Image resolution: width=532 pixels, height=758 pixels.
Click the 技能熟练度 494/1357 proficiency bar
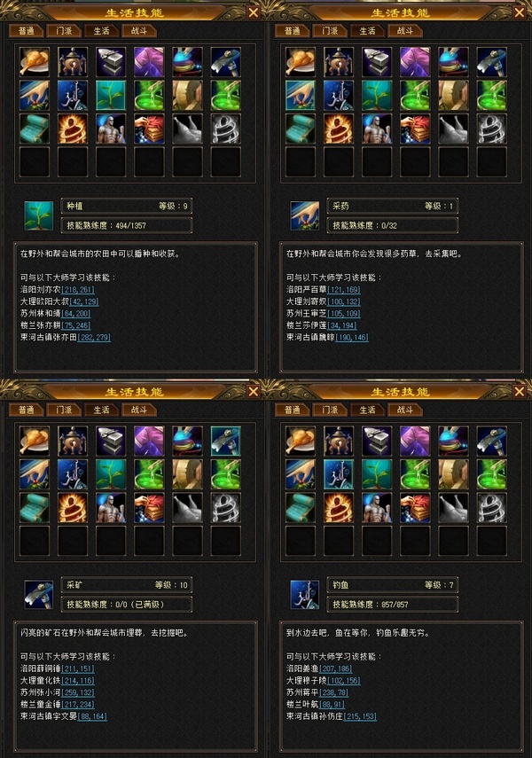point(127,225)
